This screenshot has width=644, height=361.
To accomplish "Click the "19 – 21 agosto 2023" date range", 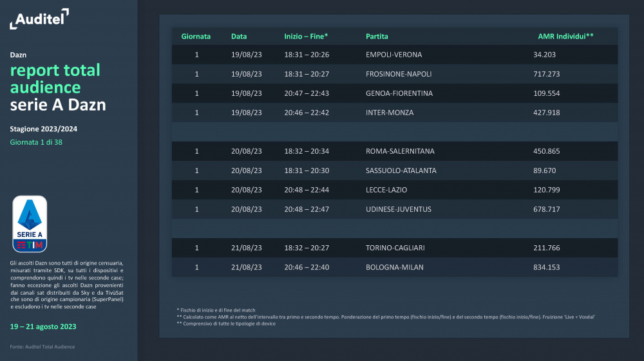I will [x=43, y=326].
